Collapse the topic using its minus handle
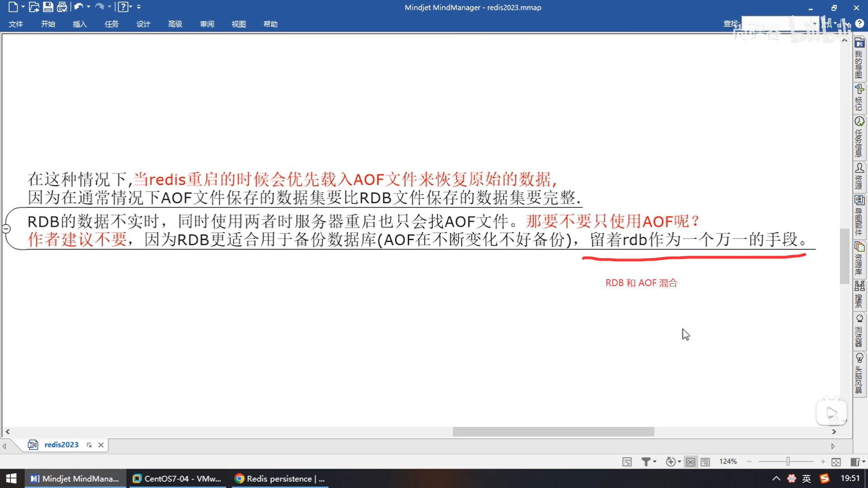The width and height of the screenshot is (868, 488). (6, 229)
